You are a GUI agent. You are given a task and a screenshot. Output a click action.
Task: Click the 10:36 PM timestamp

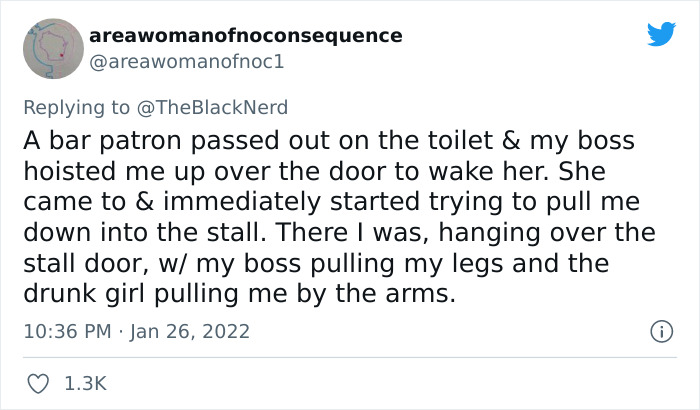[x=67, y=330]
